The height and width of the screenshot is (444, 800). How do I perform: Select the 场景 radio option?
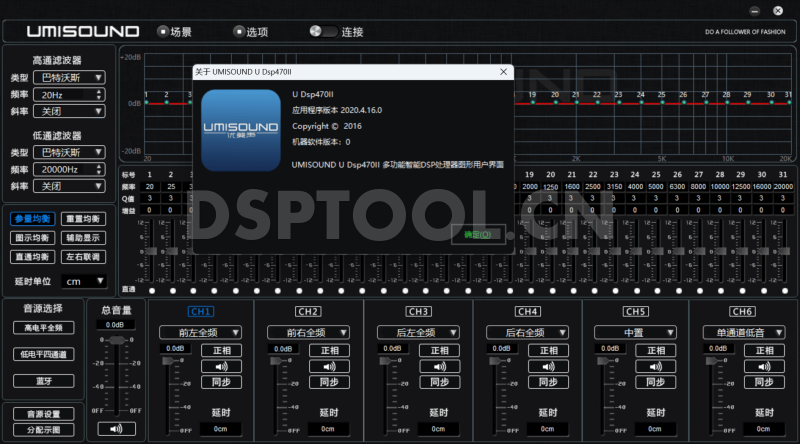163,32
